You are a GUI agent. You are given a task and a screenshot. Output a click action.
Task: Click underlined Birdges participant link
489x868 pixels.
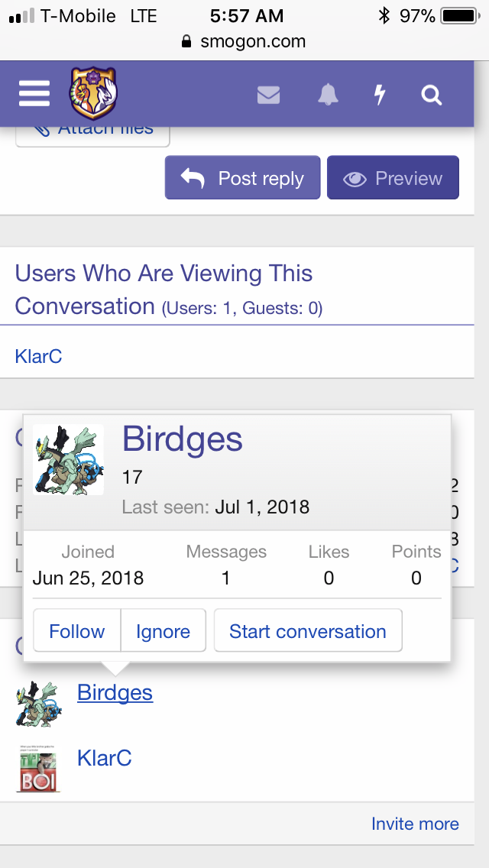(x=115, y=692)
